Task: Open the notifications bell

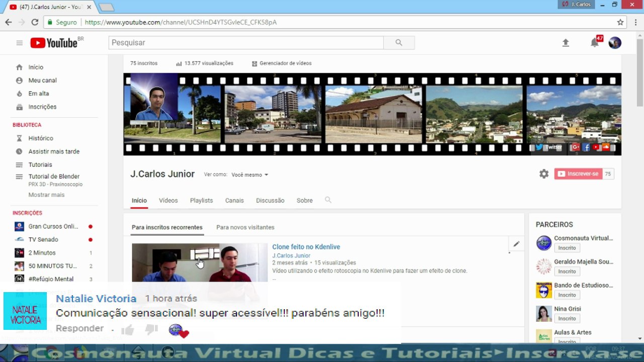Action: point(595,43)
